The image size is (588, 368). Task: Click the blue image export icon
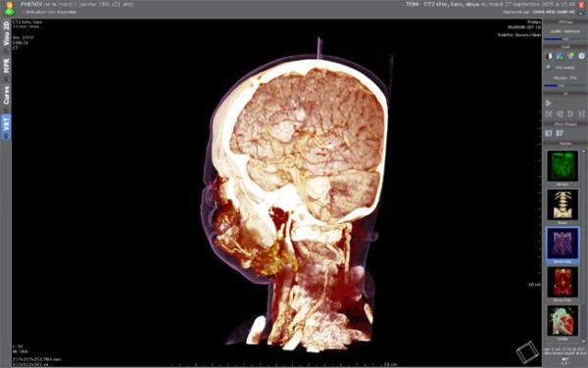[x=560, y=133]
